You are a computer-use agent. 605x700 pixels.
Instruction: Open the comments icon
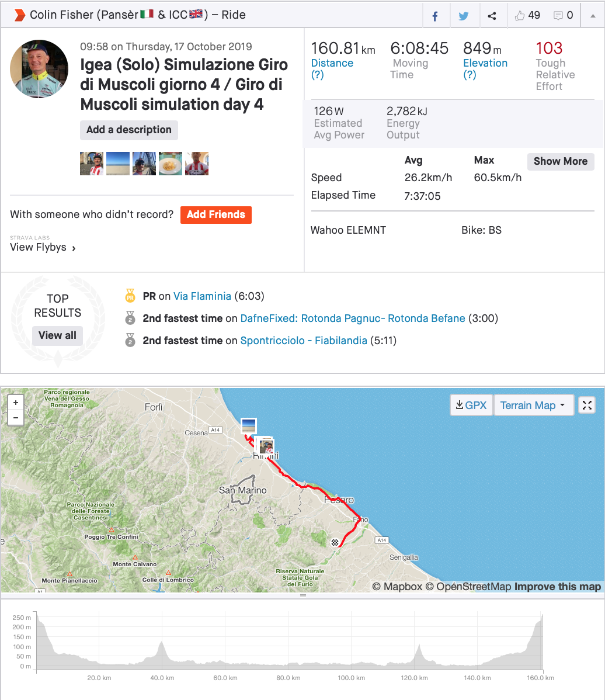(x=558, y=16)
